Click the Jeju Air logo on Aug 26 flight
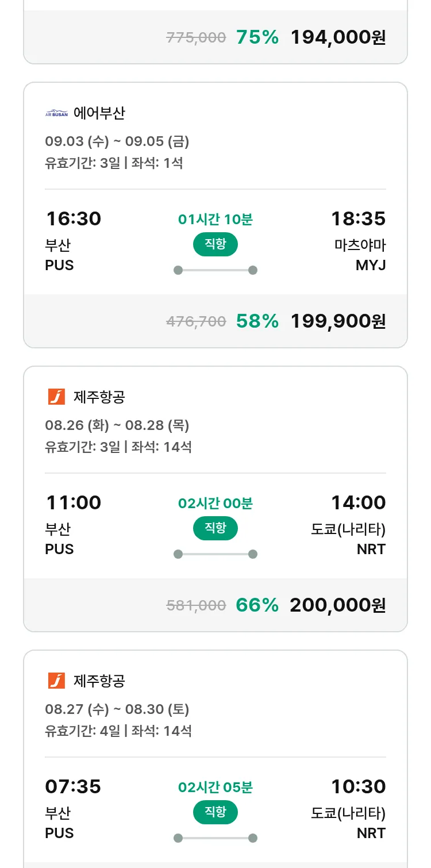 click(x=56, y=397)
